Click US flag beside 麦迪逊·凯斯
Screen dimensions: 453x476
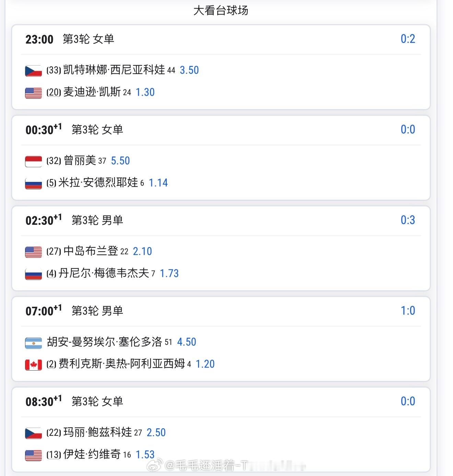[33, 93]
